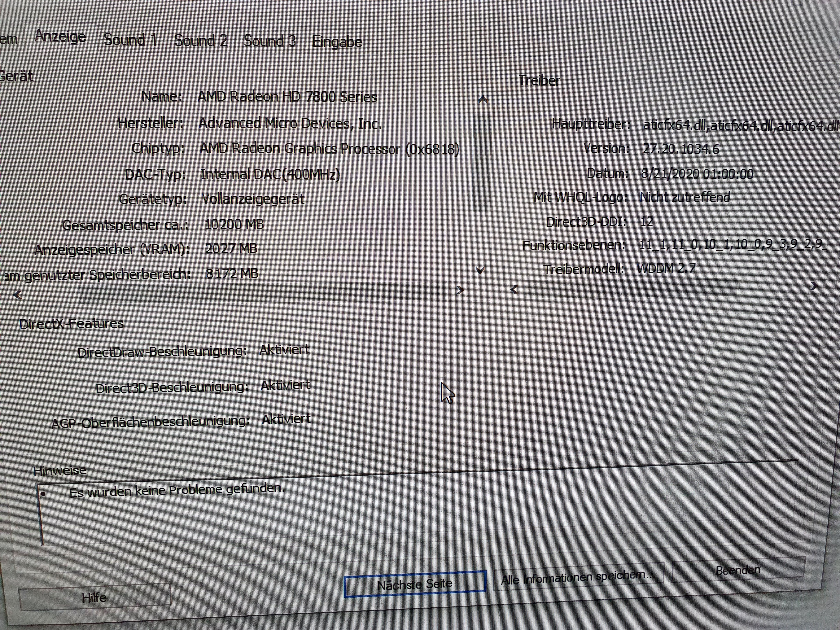Open the Sound 1 tab

pos(130,40)
